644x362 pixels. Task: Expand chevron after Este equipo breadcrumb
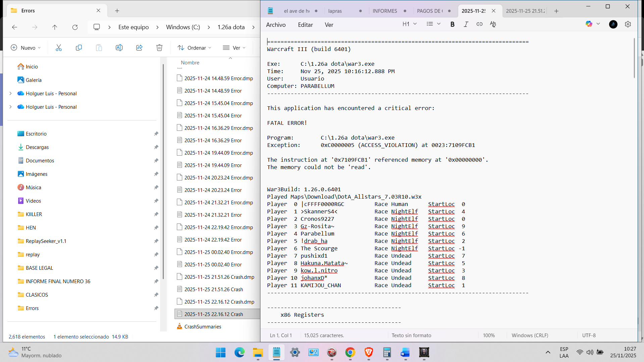157,27
